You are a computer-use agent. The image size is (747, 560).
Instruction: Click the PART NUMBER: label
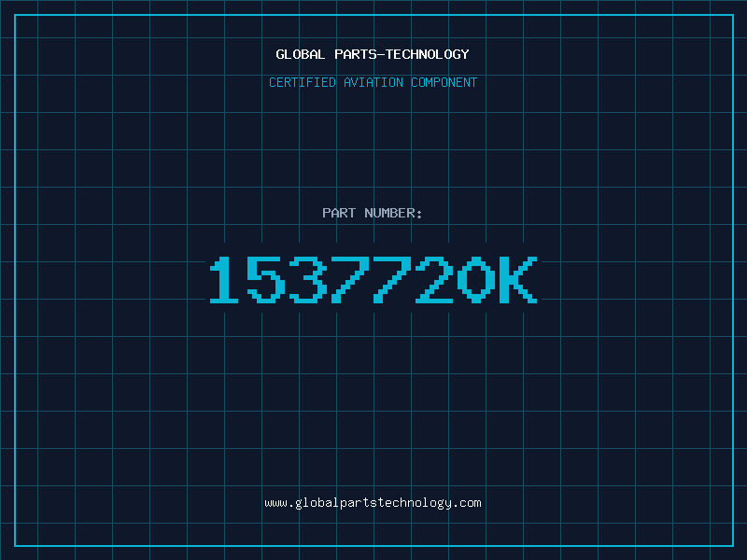click(x=373, y=213)
